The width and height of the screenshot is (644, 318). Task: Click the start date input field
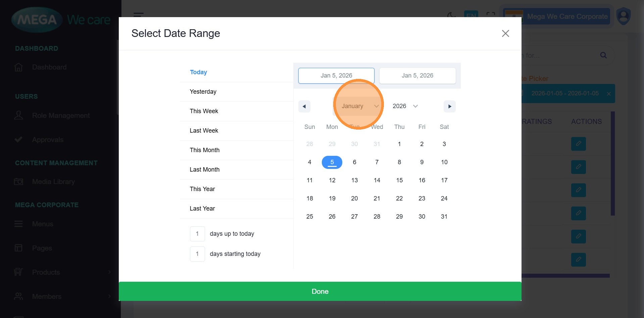tap(336, 76)
